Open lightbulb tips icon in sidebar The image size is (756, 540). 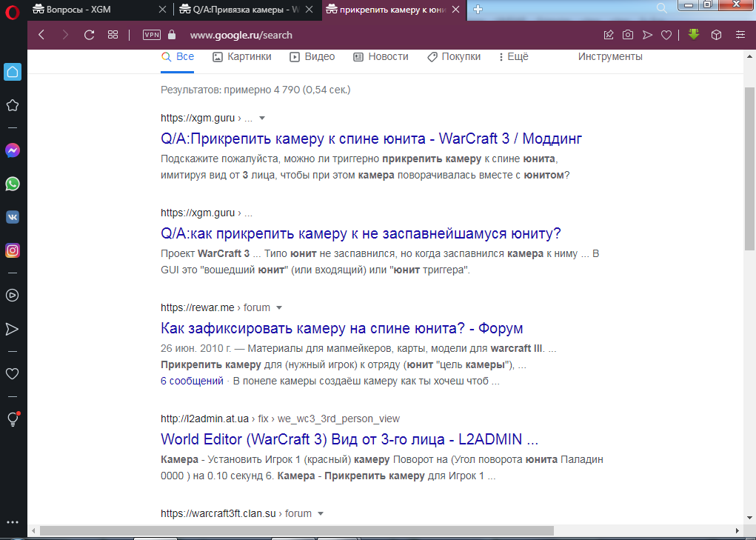coord(13,419)
